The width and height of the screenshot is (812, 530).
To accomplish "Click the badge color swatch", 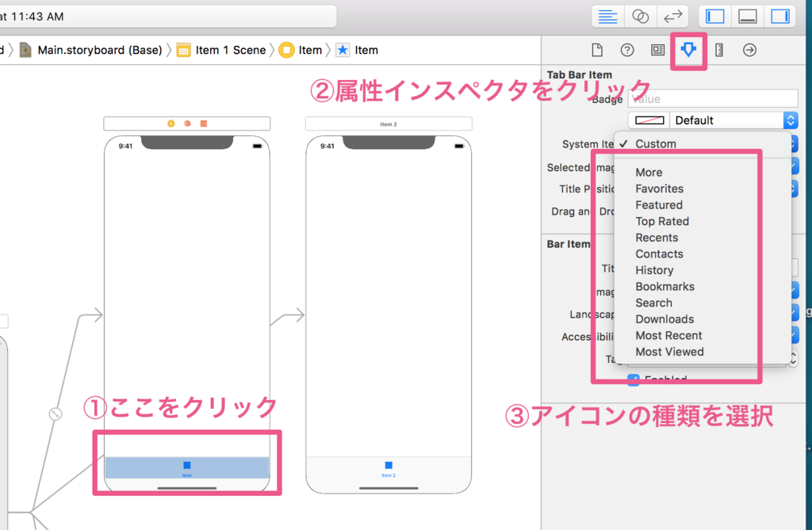I will coord(649,120).
